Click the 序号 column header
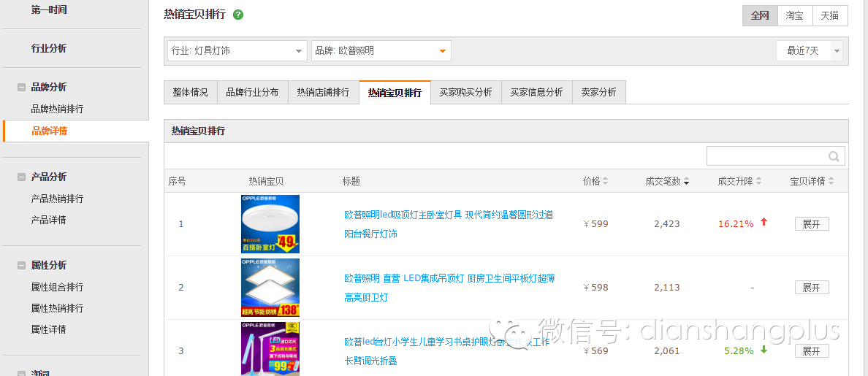The image size is (868, 376). (x=177, y=181)
